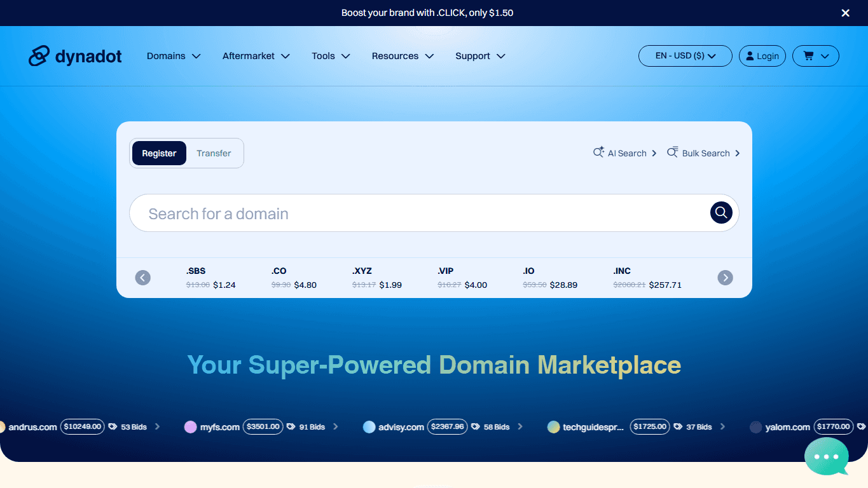Open the Domains menu
The image size is (868, 488).
174,56
